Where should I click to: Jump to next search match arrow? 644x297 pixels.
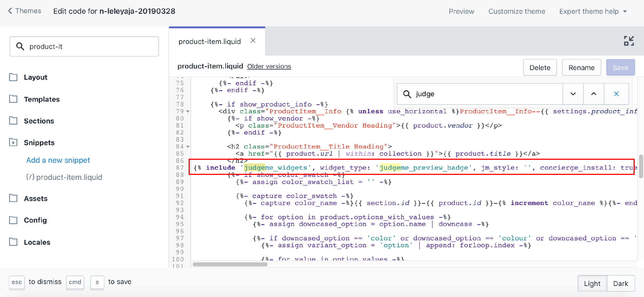coord(573,94)
